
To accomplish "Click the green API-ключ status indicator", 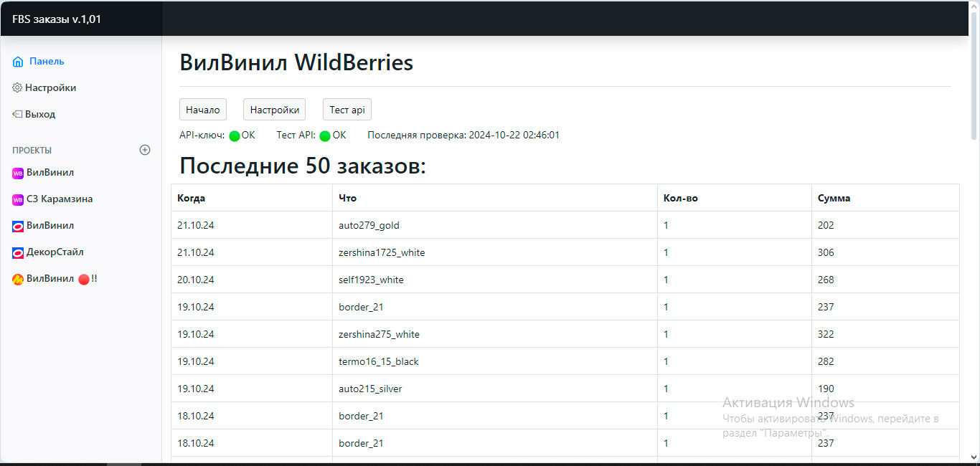I will pyautogui.click(x=234, y=136).
